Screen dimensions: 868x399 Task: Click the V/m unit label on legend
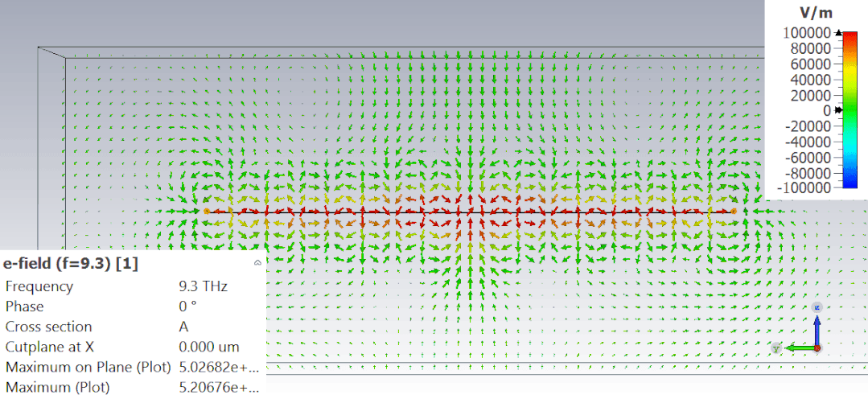pos(816,12)
